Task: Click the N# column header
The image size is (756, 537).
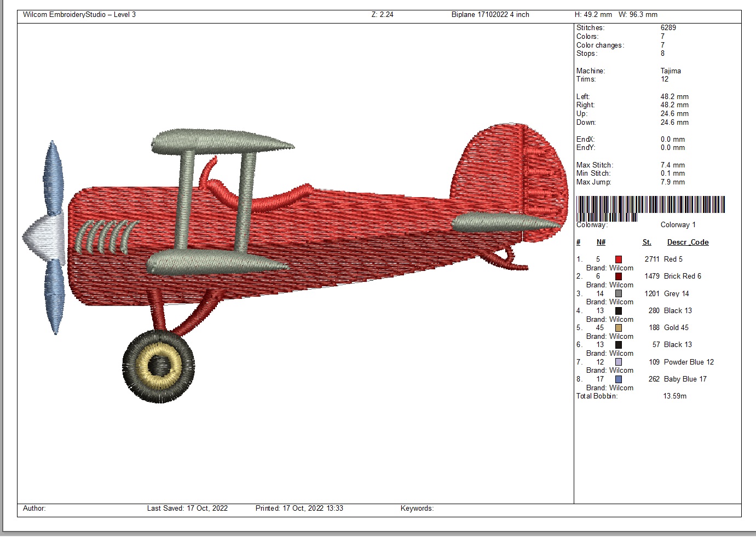Action: pos(601,242)
